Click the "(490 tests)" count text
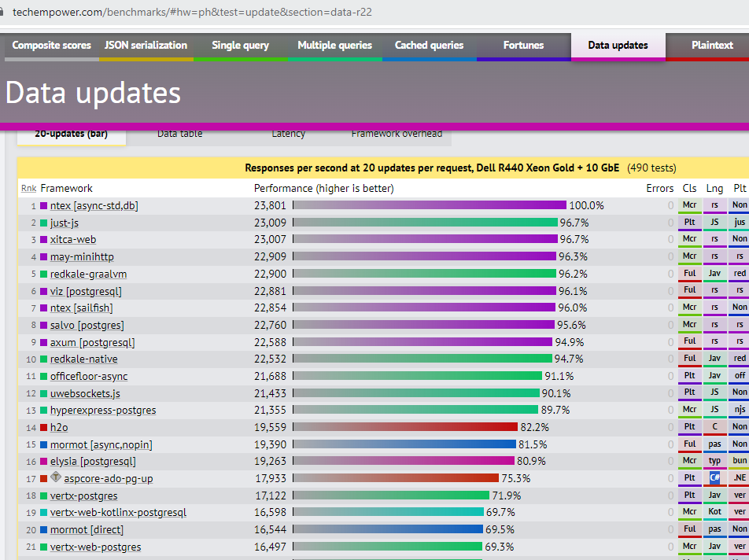Image resolution: width=749 pixels, height=560 pixels. click(x=651, y=168)
